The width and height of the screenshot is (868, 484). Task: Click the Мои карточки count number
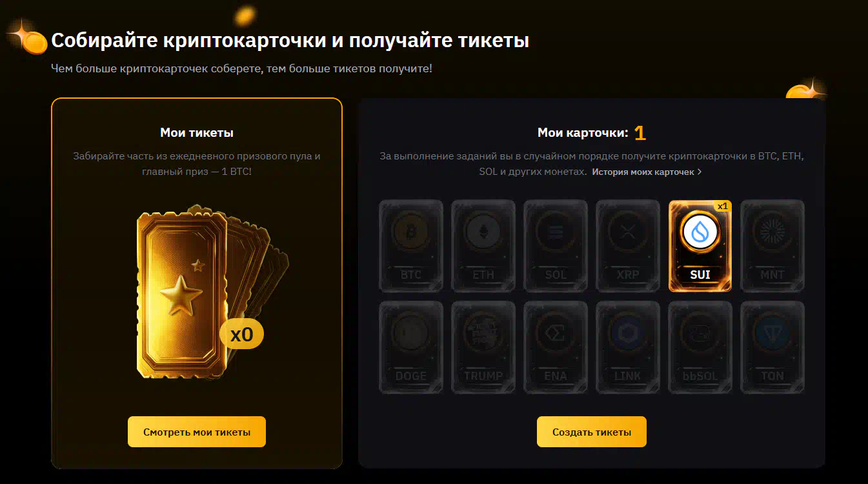tap(640, 133)
